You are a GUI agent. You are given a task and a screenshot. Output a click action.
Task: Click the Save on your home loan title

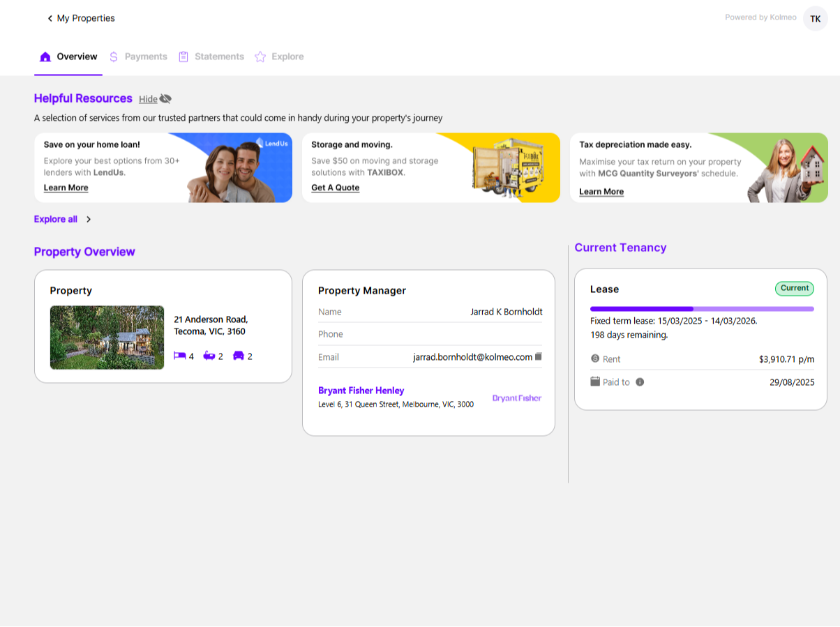click(x=92, y=144)
